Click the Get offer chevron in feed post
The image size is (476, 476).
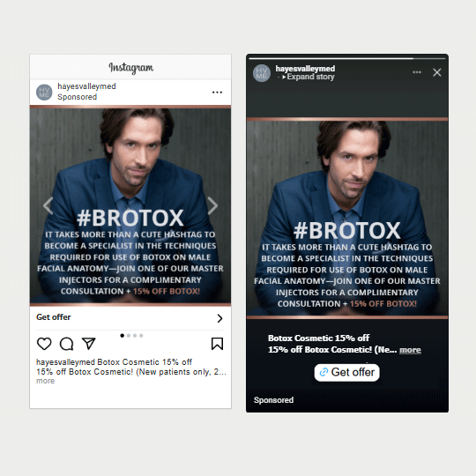click(219, 318)
